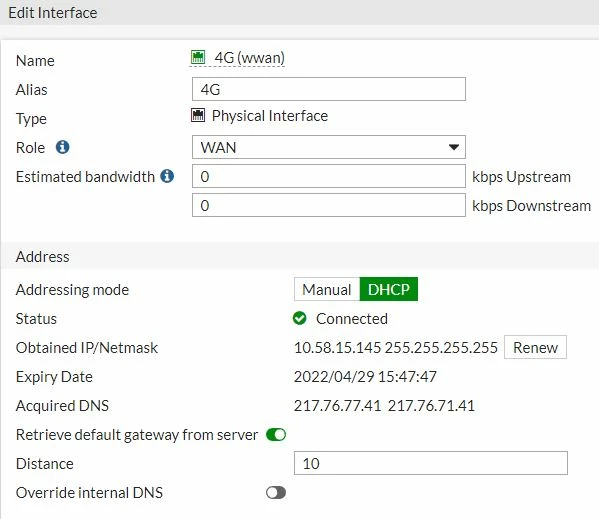Disable Retrieve default gateway from server
This screenshot has height=519, width=599.
pos(276,435)
